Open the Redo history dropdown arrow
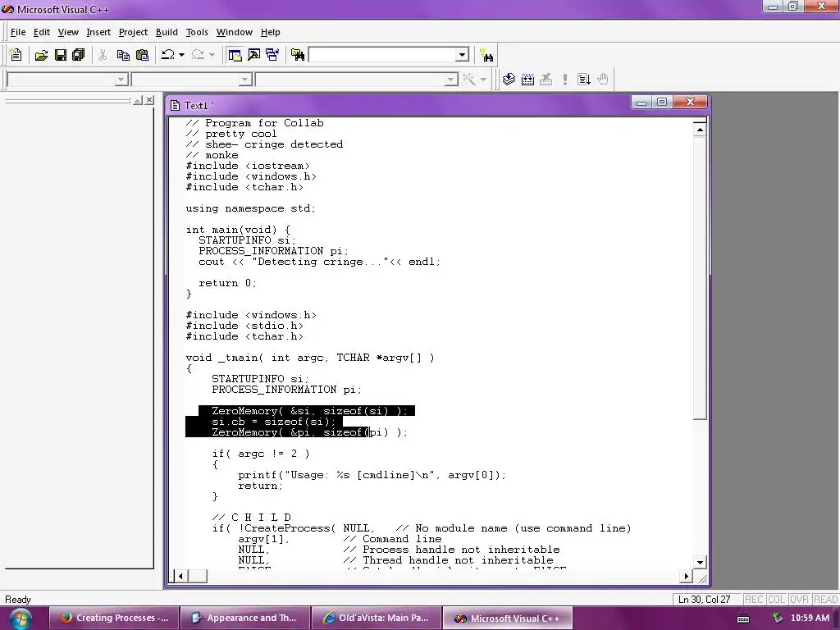Image resolution: width=840 pixels, height=630 pixels. pyautogui.click(x=212, y=55)
